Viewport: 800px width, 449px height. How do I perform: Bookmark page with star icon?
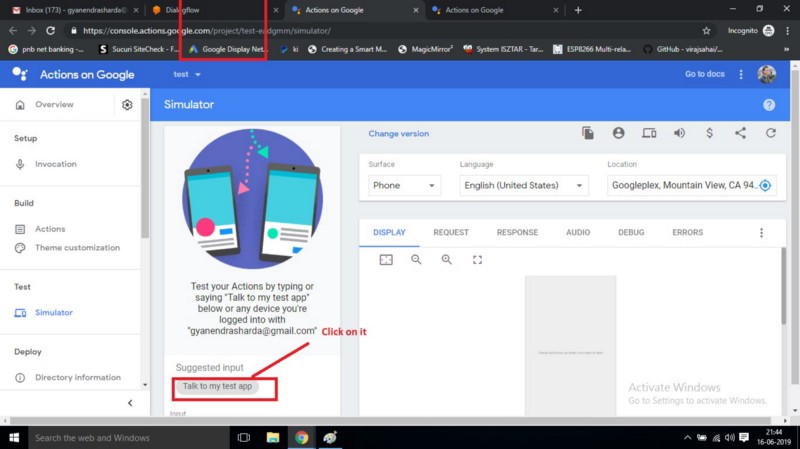[x=706, y=31]
